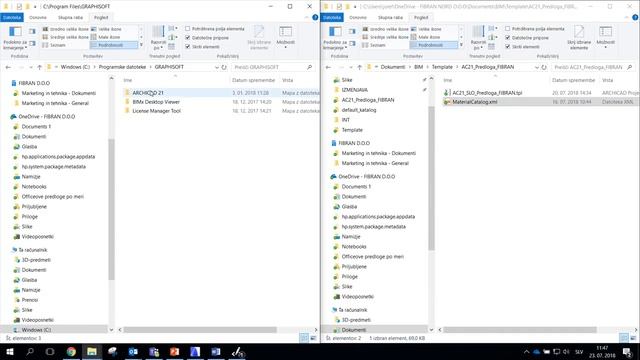
Task: Click Skrij izbrane elemente in right window
Action: [579, 38]
